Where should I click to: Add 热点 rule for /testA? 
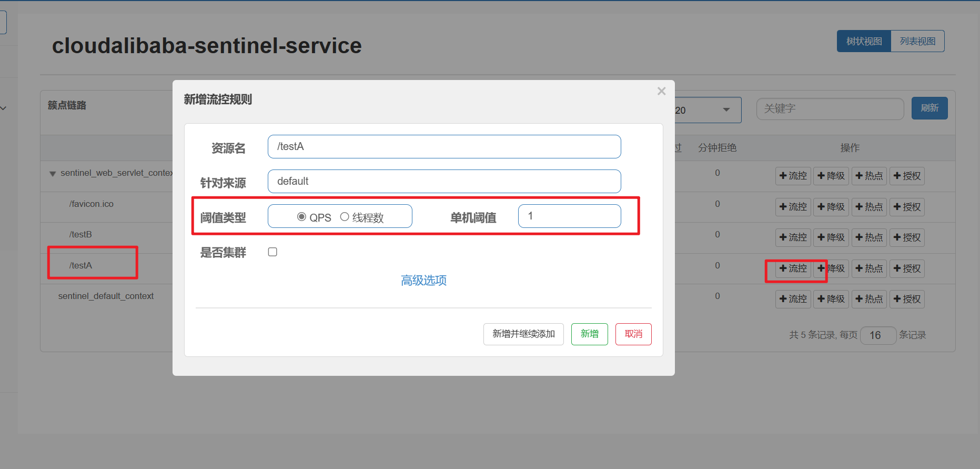(869, 268)
